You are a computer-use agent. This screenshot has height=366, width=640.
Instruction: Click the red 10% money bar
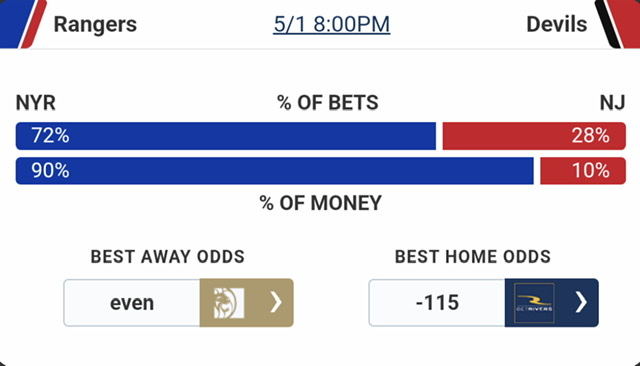pyautogui.click(x=583, y=171)
